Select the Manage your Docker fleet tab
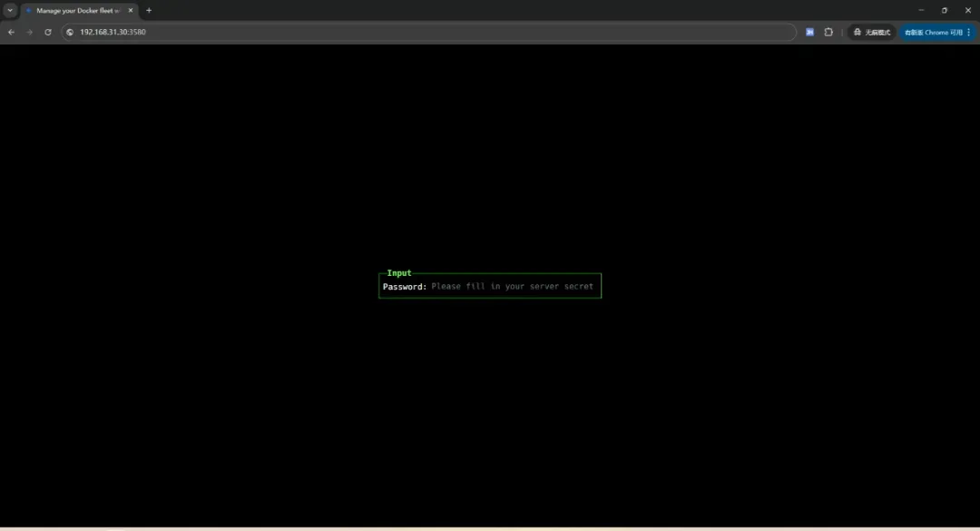980x531 pixels. (79, 11)
